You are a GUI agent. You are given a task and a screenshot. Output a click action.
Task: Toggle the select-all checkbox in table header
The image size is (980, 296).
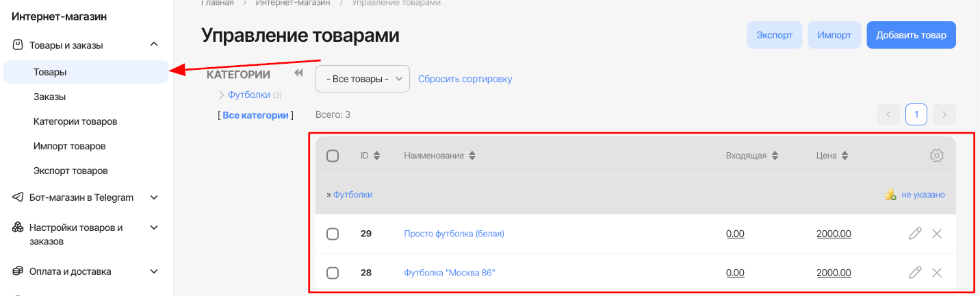point(333,156)
